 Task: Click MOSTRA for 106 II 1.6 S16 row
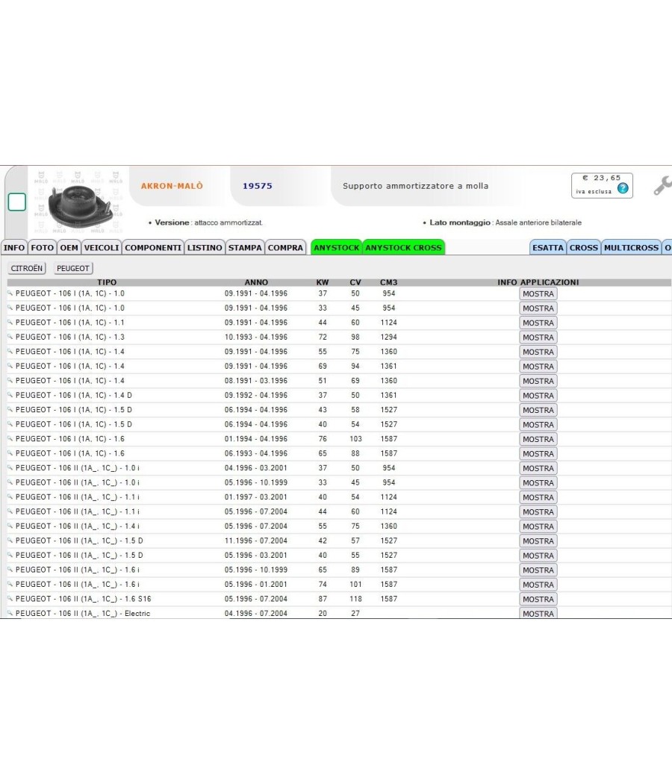coord(538,599)
